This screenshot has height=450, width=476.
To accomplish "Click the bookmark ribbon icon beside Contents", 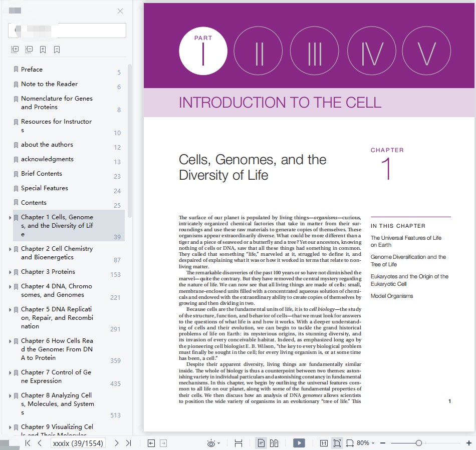I will tap(16, 203).
